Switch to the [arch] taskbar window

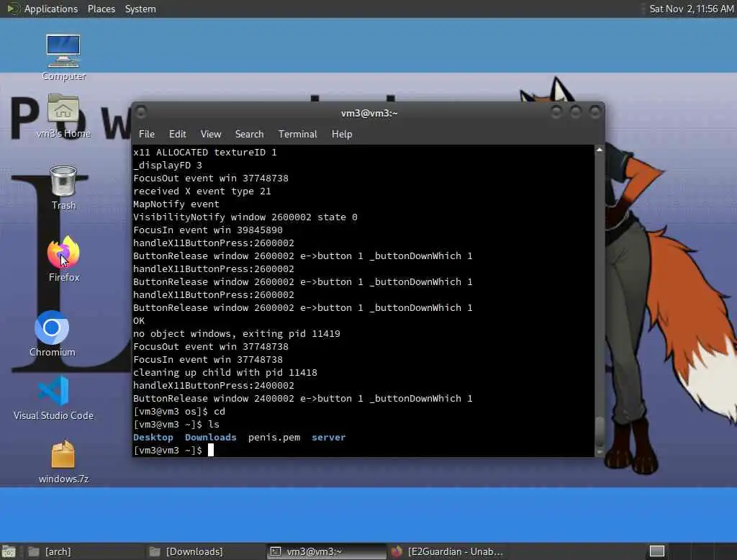click(85, 551)
